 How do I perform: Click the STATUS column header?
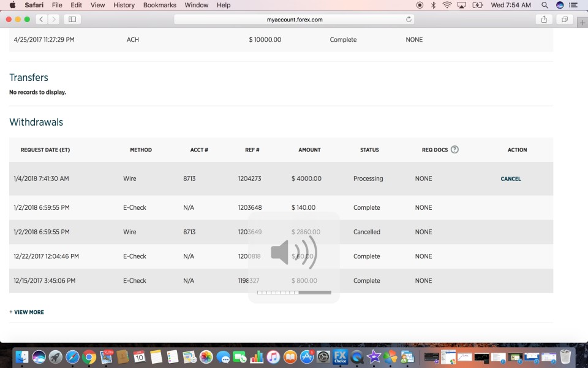tap(369, 150)
